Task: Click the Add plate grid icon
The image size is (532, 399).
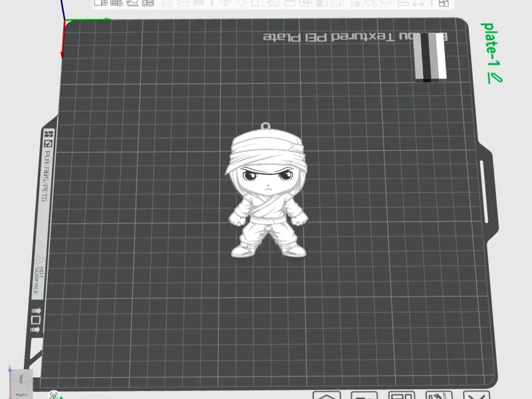Action: pyautogui.click(x=116, y=3)
